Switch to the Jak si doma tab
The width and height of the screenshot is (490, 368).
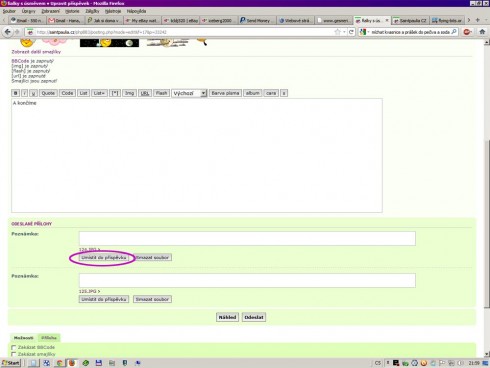pos(104,20)
